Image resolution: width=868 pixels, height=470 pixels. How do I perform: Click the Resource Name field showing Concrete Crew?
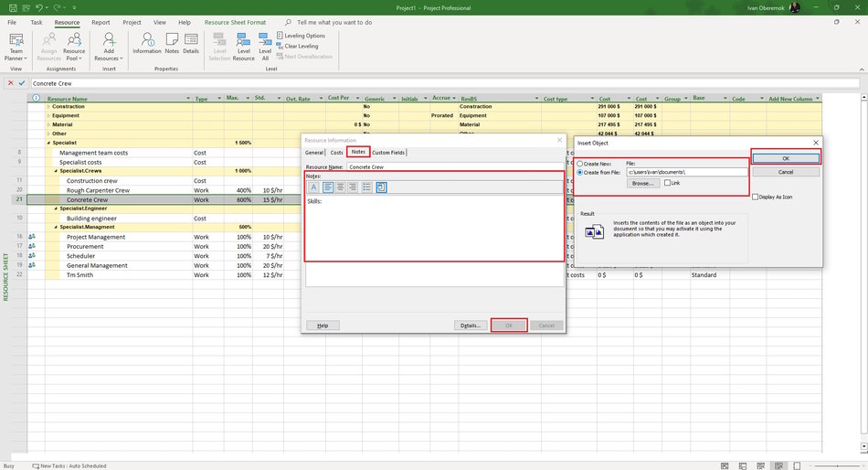(x=455, y=166)
